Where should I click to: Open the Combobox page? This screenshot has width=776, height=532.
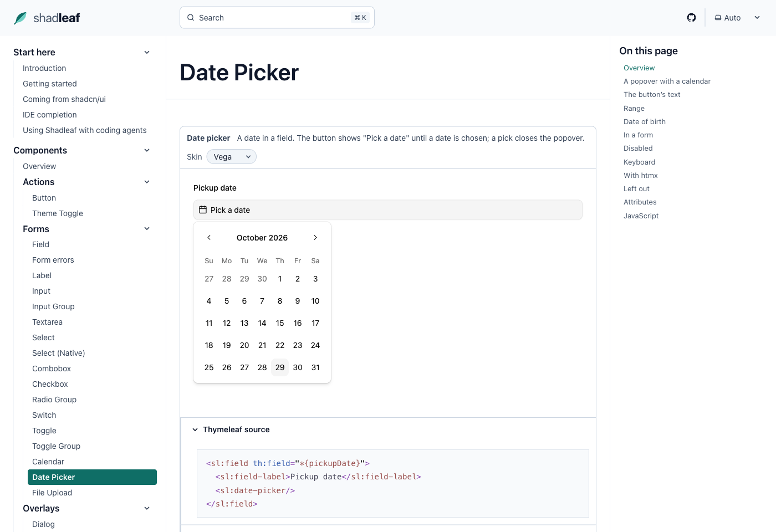[x=52, y=369]
